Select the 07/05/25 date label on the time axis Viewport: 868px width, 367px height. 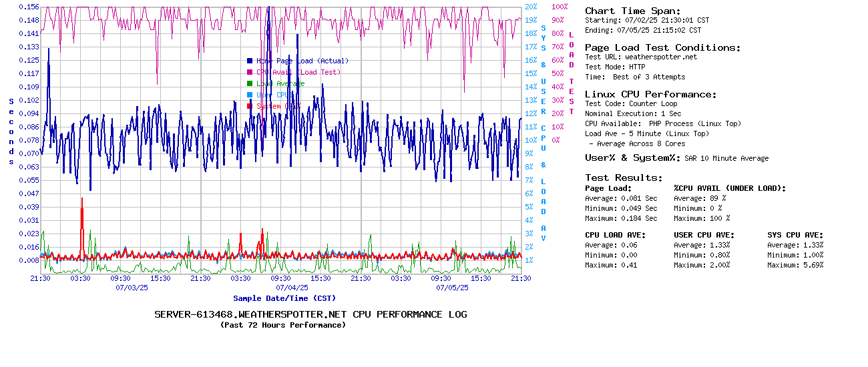click(452, 288)
